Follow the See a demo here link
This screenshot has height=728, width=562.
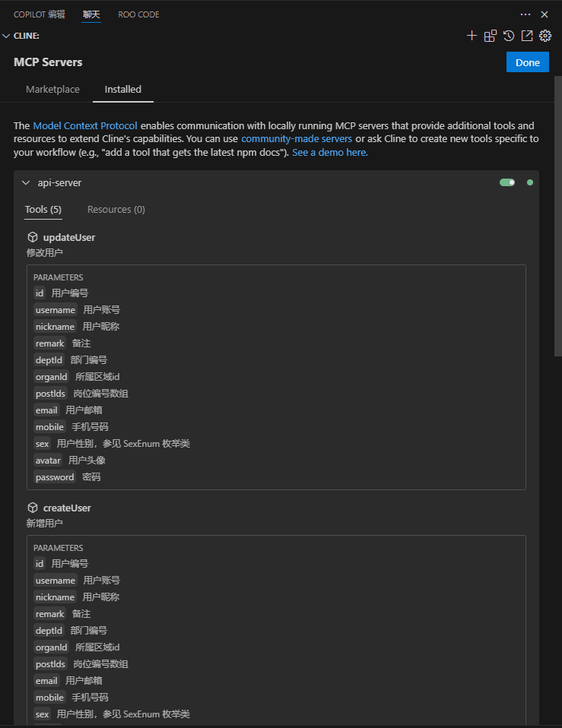[330, 152]
